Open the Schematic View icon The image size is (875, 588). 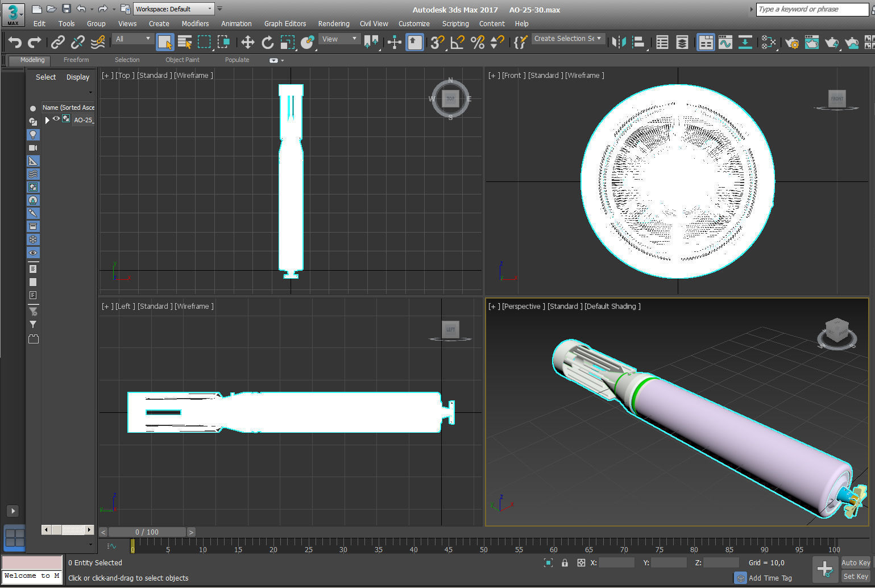coord(745,42)
